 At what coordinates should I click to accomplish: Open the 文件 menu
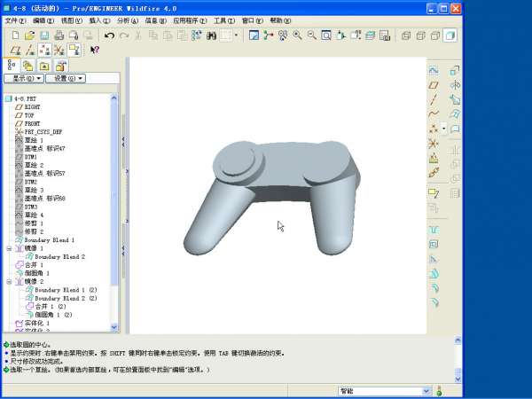(15, 20)
